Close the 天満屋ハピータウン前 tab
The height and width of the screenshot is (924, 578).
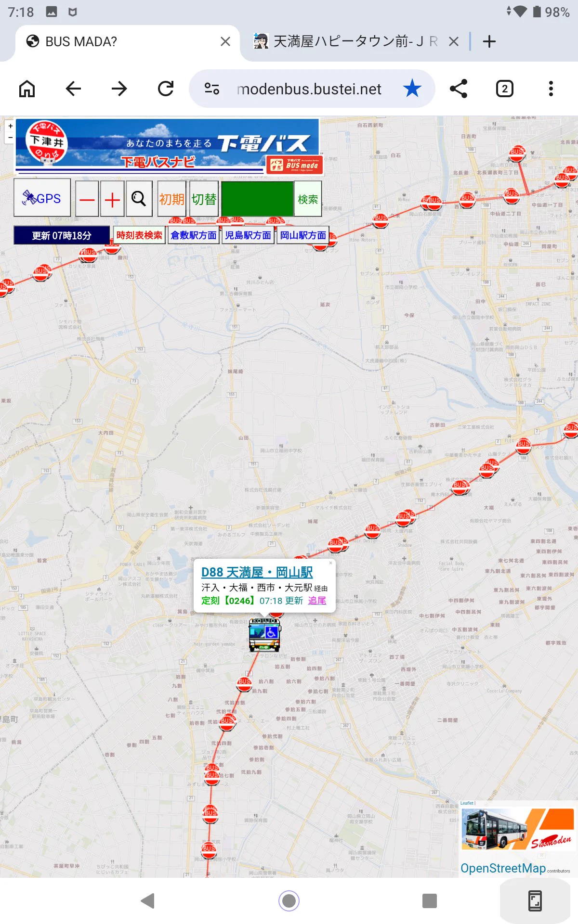(454, 41)
